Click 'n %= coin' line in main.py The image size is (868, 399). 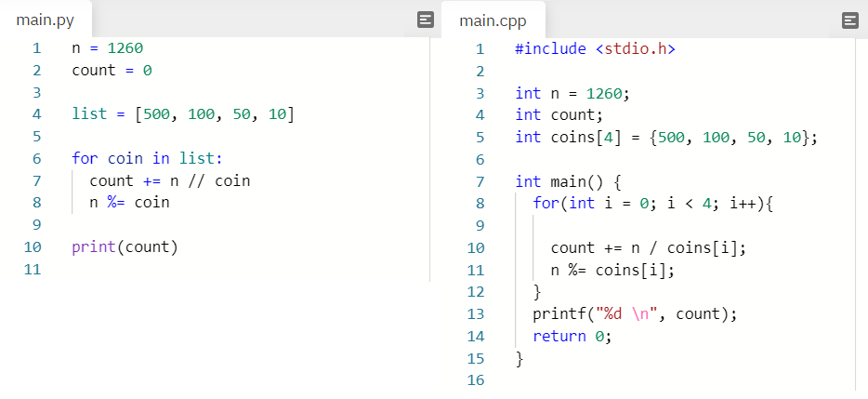129,203
